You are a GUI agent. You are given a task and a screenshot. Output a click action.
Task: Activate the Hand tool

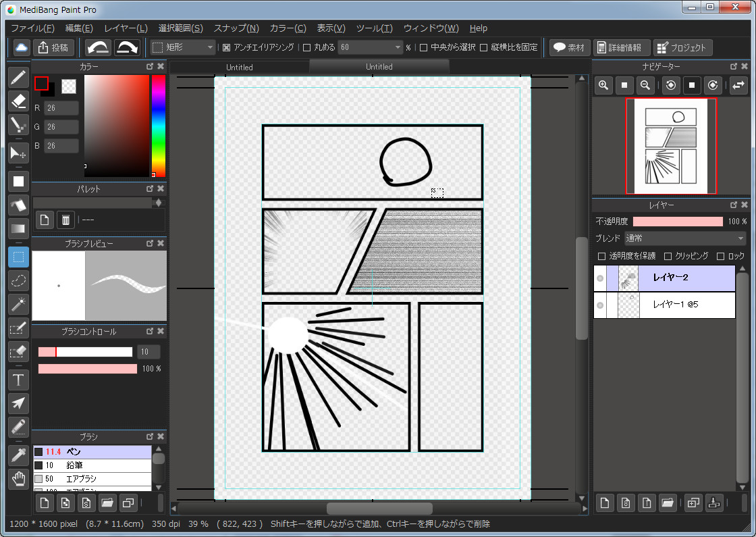[18, 480]
